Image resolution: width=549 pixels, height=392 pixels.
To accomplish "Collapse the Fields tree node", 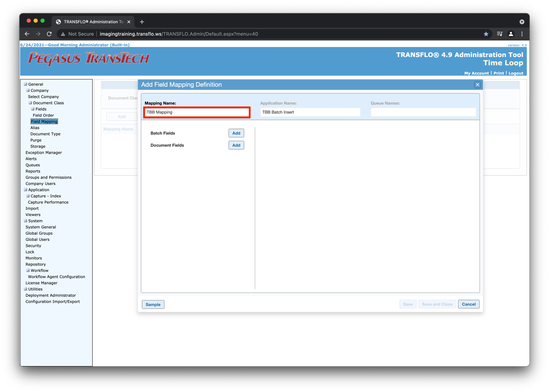I will coord(33,109).
